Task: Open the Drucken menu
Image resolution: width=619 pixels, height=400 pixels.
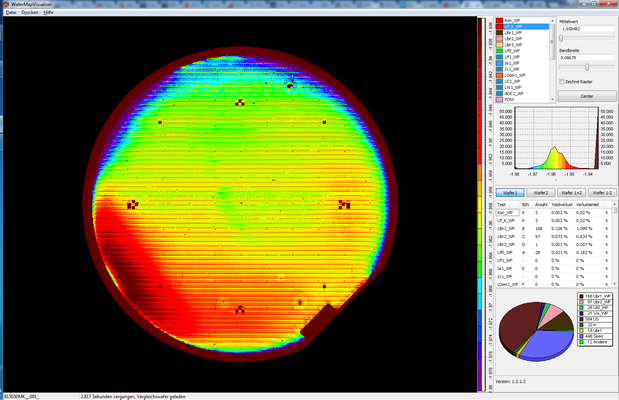Action: (29, 11)
